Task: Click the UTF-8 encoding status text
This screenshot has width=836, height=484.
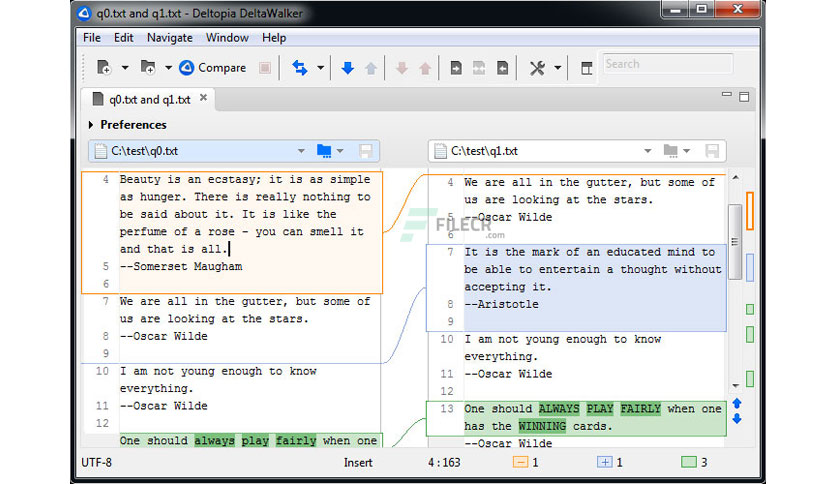Action: (x=97, y=463)
